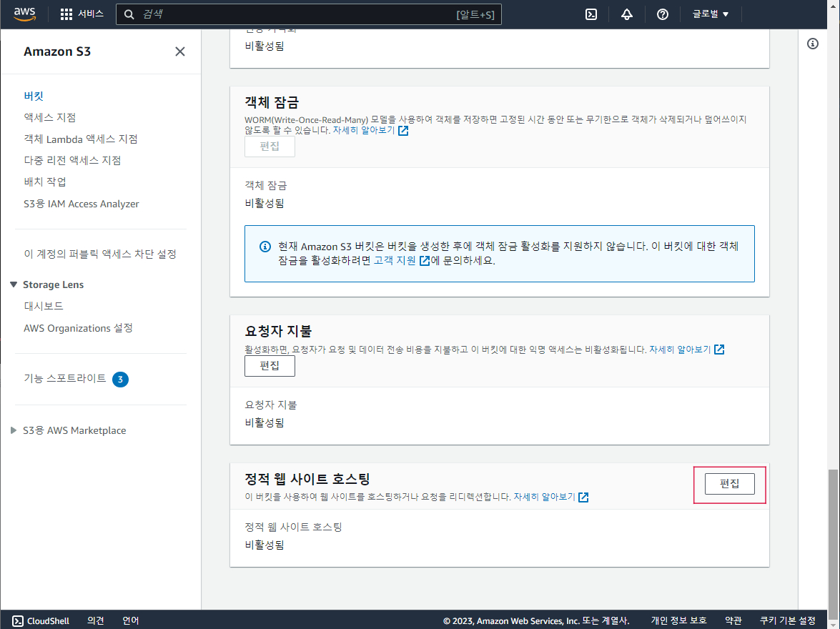Open 기능 스포트라이트
840x629 pixels.
(65, 378)
